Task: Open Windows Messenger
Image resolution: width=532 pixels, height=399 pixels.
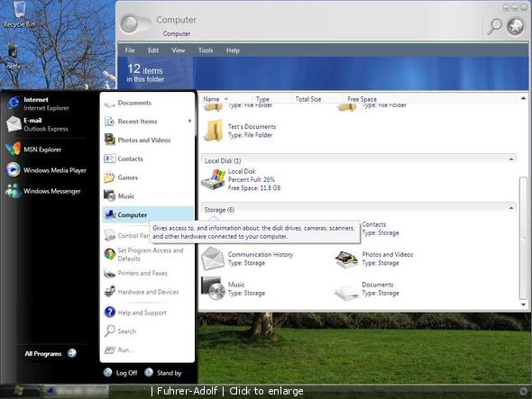Action: (x=43, y=191)
